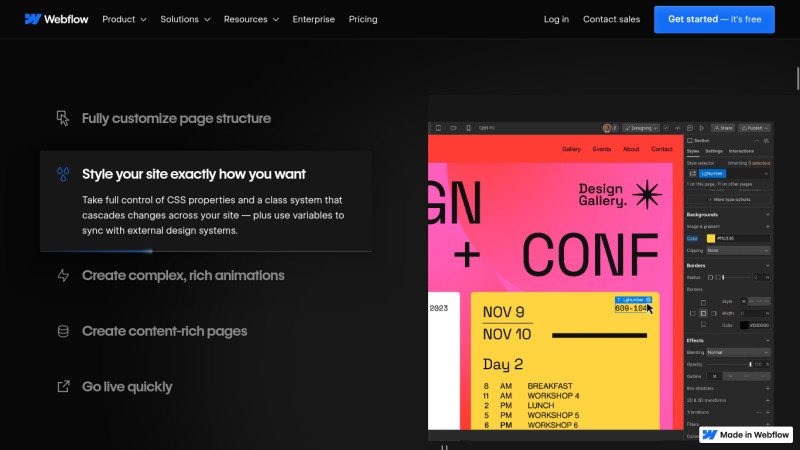Click the droplets icon beside style heading

click(x=63, y=174)
